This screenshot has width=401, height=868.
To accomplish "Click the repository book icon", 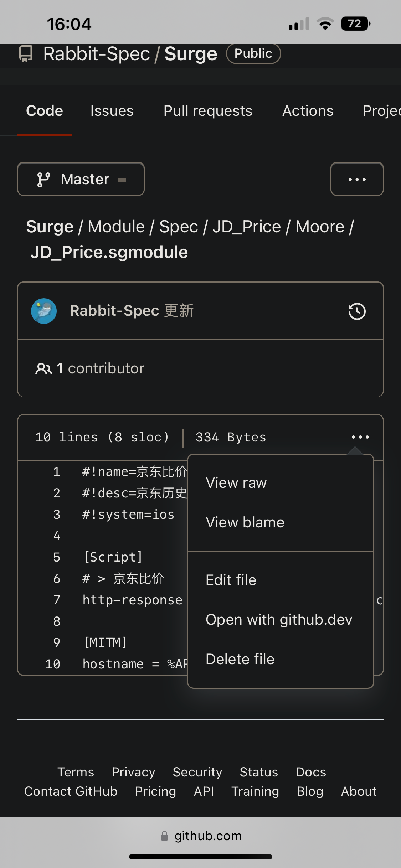I will pos(26,54).
